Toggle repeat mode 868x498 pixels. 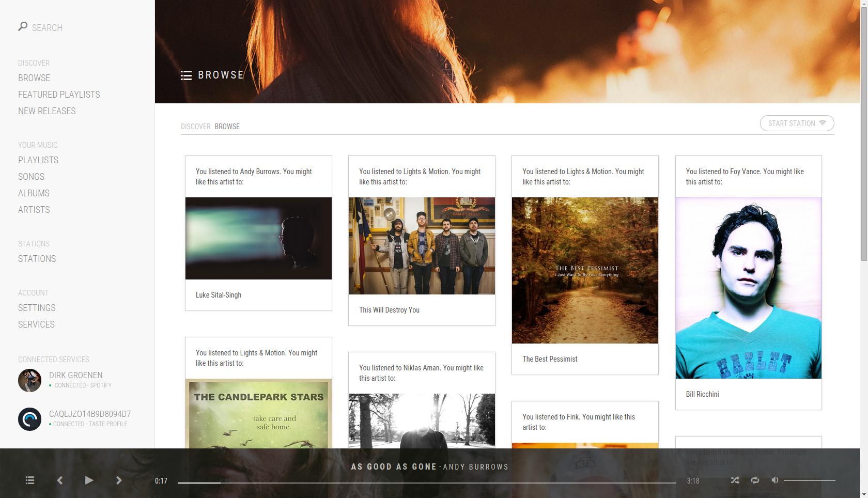755,480
